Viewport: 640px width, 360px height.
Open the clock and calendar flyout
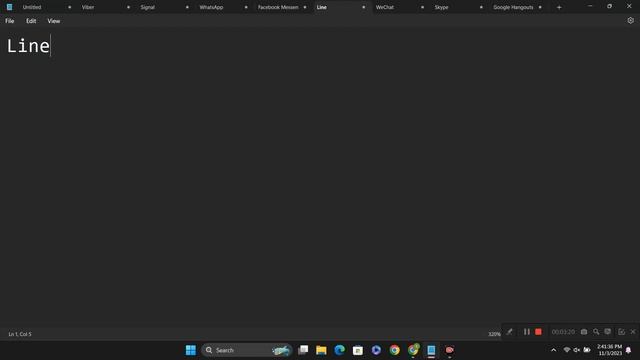610,350
